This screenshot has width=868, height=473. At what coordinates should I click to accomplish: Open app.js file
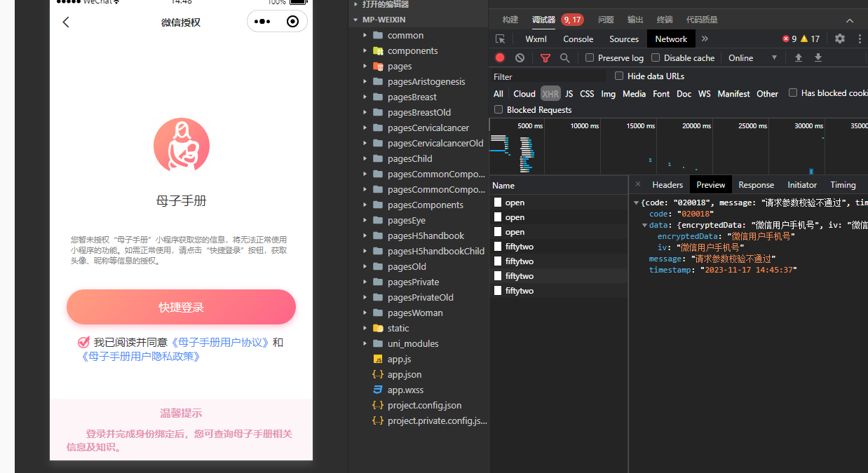[399, 359]
